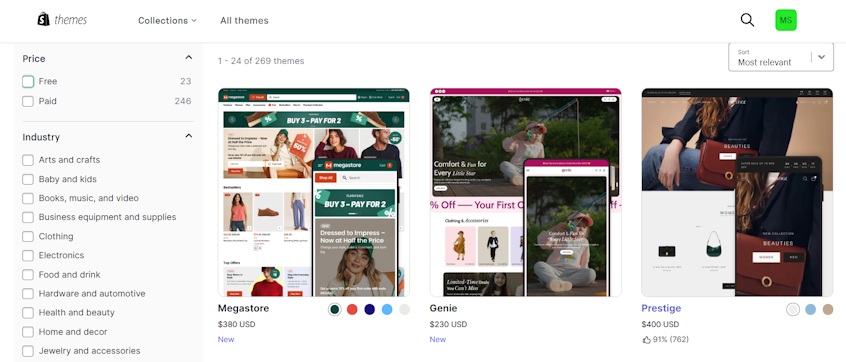This screenshot has height=362, width=846.
Task: Select Megastore light blue color swatch
Action: point(387,310)
